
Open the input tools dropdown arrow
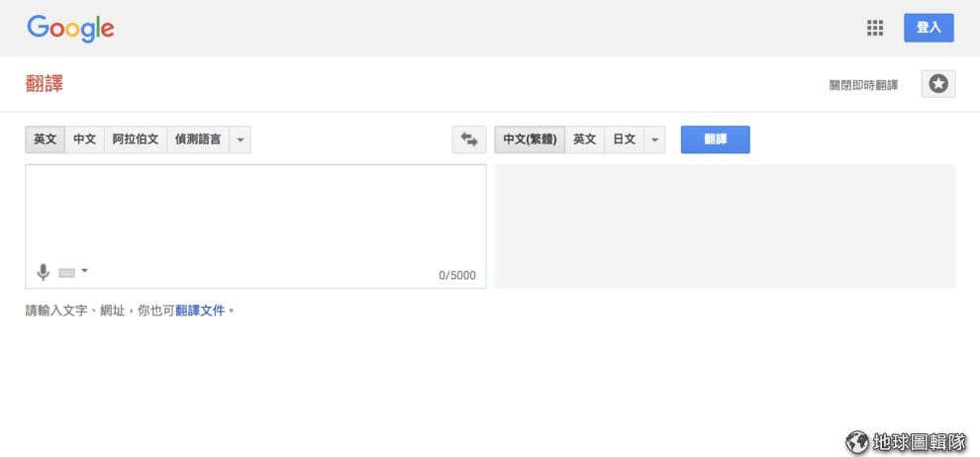click(x=84, y=271)
